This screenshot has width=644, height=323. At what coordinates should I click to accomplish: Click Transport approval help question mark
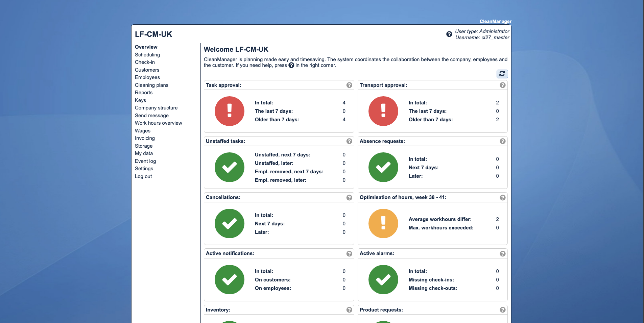pyautogui.click(x=503, y=85)
